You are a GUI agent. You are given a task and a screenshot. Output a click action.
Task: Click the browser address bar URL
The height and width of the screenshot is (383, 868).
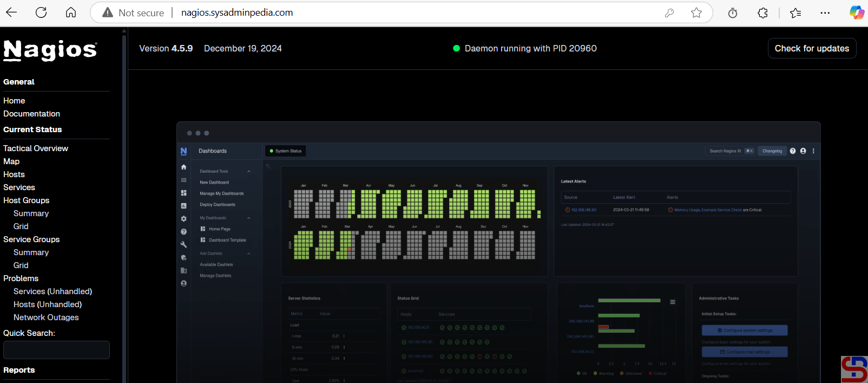(x=237, y=12)
